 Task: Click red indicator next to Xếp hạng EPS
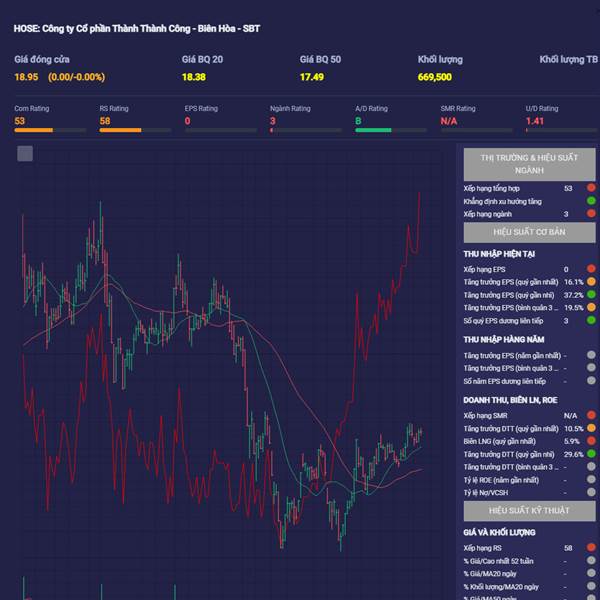591,269
